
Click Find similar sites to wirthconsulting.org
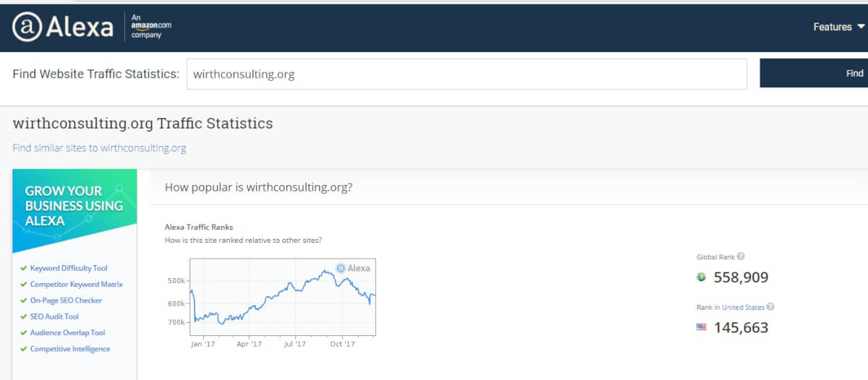point(99,148)
